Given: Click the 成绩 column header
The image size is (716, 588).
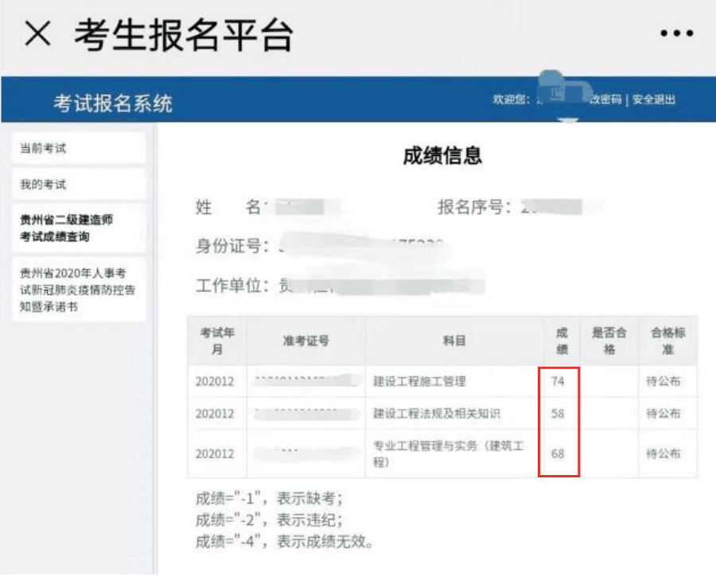Looking at the screenshot, I should click(x=562, y=341).
